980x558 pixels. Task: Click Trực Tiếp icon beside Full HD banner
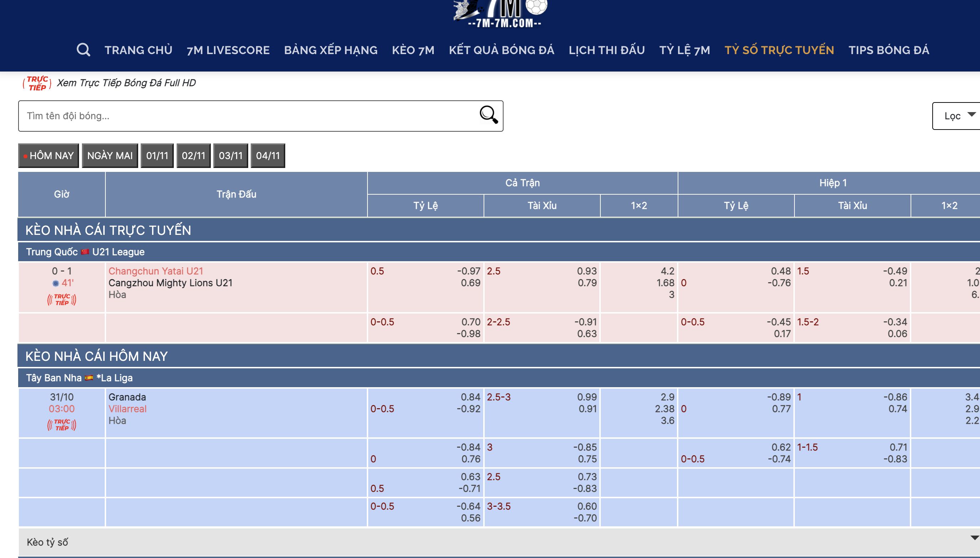pos(37,83)
